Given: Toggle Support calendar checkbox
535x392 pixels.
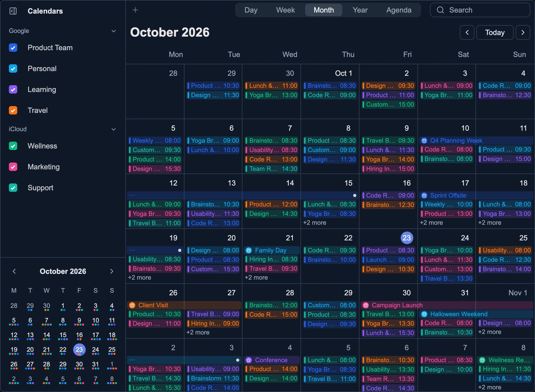Looking at the screenshot, I should pos(13,188).
